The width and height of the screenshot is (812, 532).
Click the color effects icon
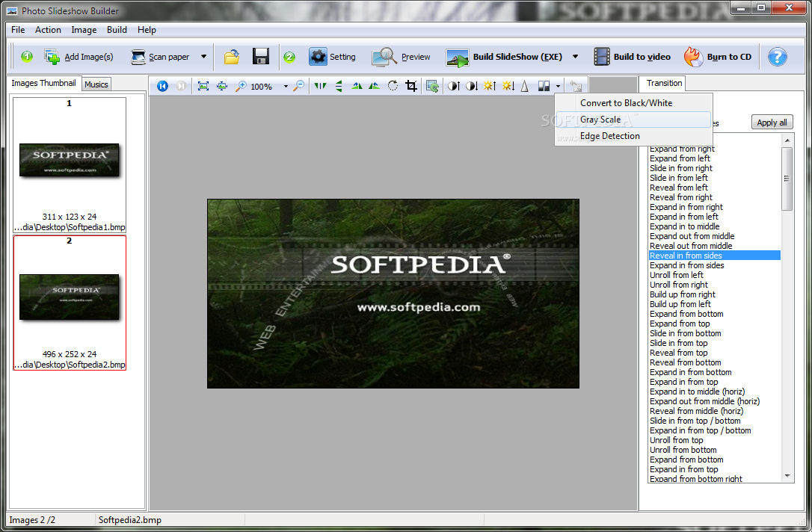544,86
